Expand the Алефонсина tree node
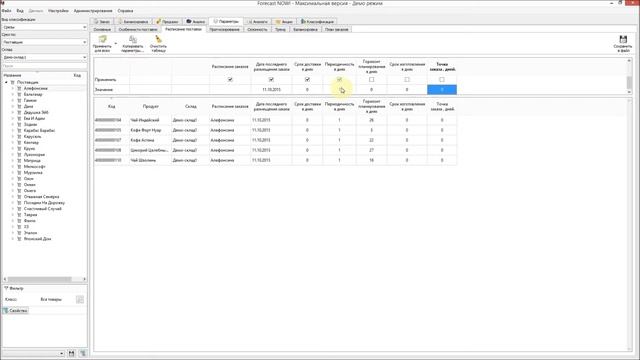Viewport: 640px width, 360px height. [13, 88]
